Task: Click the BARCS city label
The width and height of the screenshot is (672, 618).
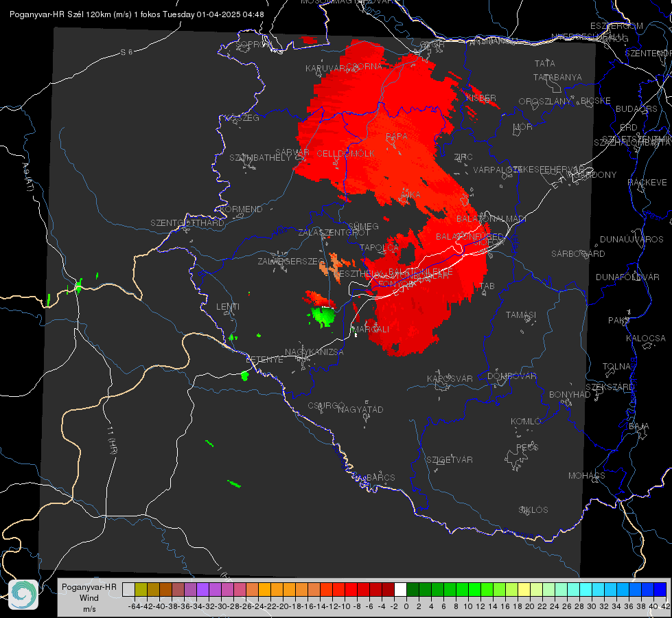Action: coord(381,477)
